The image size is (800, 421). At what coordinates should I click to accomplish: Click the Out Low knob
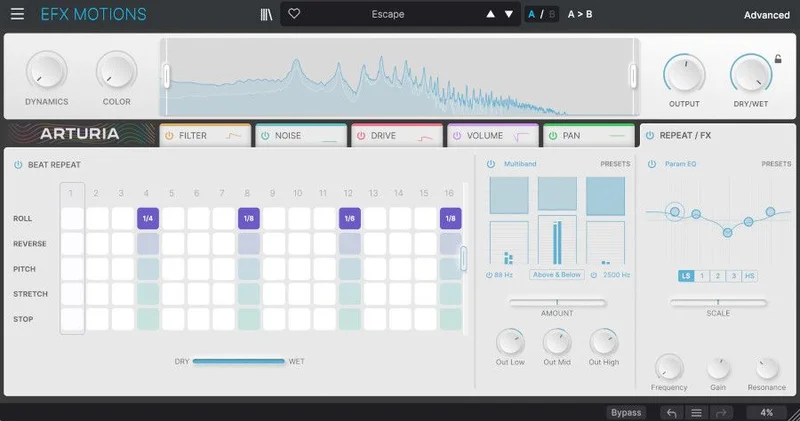[510, 342]
